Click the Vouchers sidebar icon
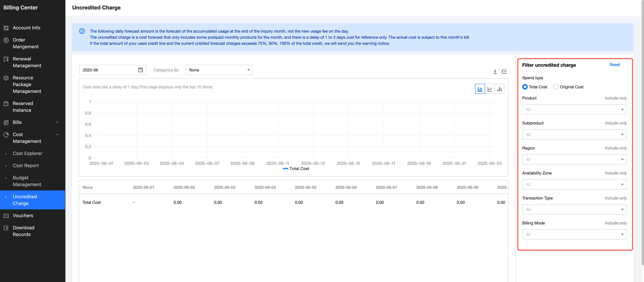The image size is (644, 282). [x=6, y=216]
